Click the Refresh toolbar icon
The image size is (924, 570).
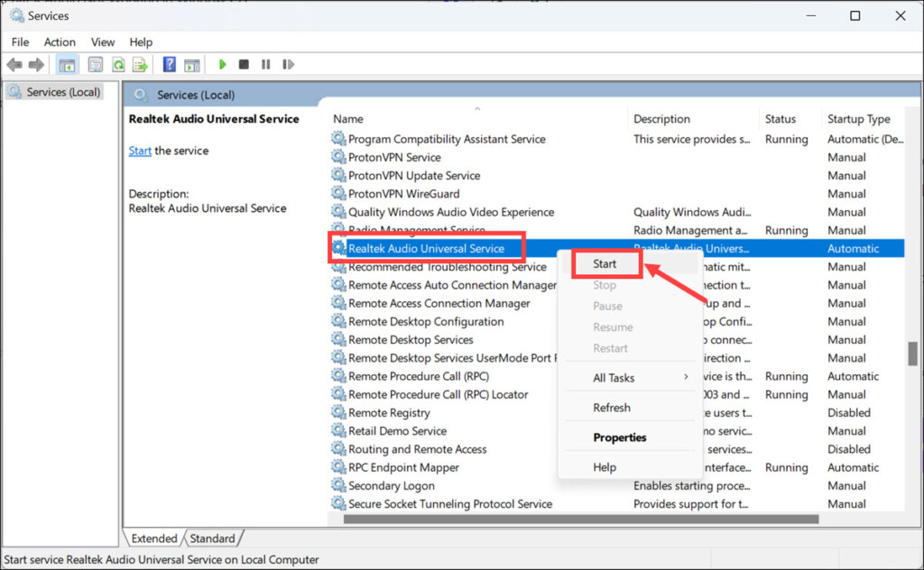118,65
